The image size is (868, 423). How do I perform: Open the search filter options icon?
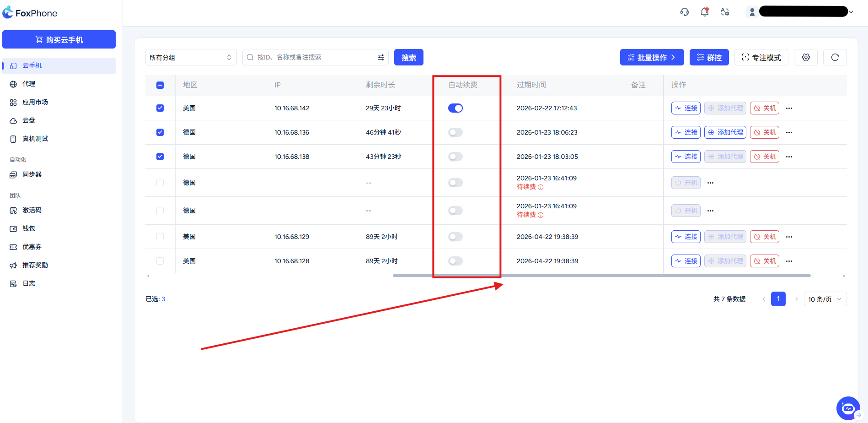coord(380,57)
